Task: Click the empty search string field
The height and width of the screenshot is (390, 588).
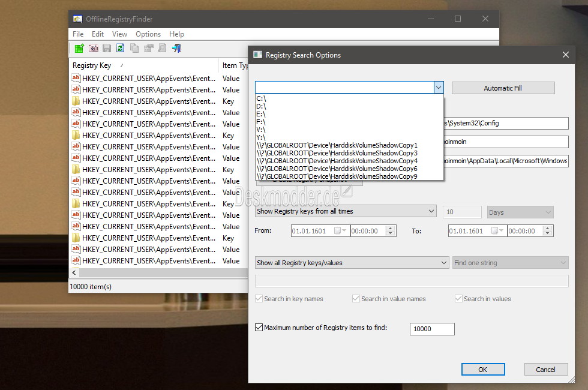Action: (x=412, y=281)
